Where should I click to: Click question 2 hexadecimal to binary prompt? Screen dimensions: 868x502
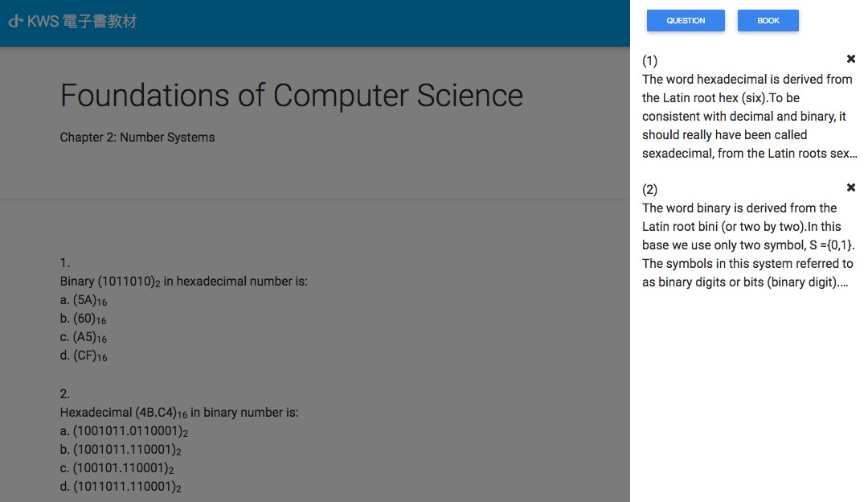pos(179,413)
